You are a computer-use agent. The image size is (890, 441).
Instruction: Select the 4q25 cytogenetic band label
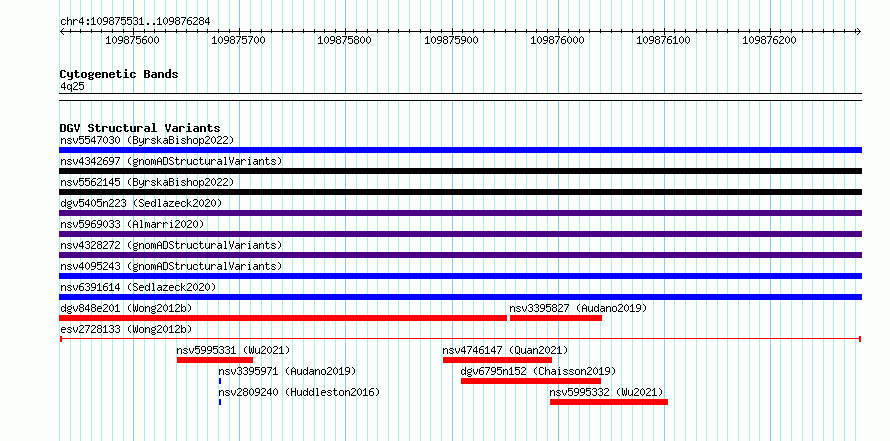tap(72, 87)
